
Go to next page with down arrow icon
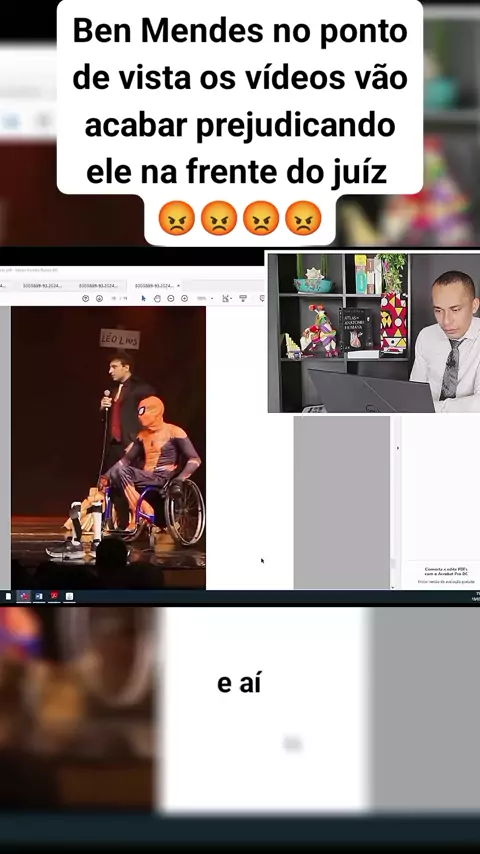click(x=99, y=298)
